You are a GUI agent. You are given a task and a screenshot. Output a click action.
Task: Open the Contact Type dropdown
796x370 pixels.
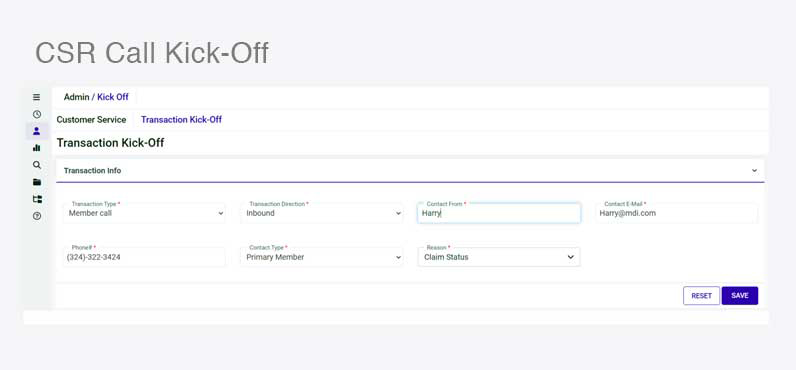322,257
